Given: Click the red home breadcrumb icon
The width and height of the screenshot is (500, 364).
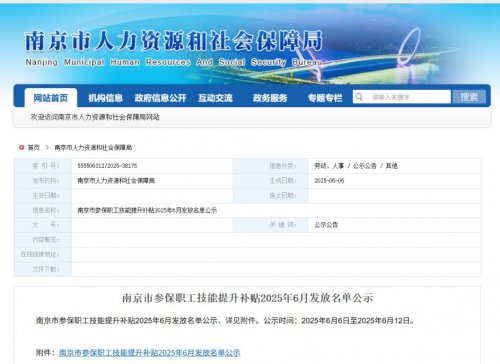Looking at the screenshot, I should (22, 147).
